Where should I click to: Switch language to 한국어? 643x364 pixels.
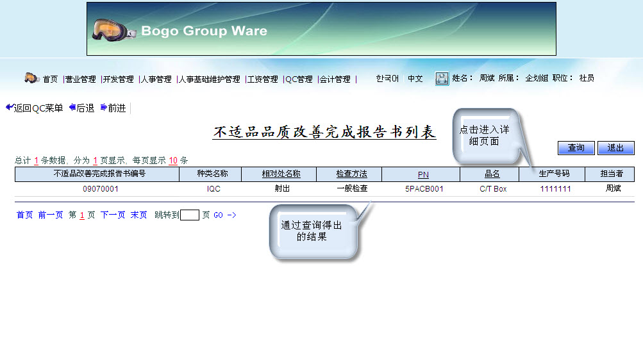point(387,79)
